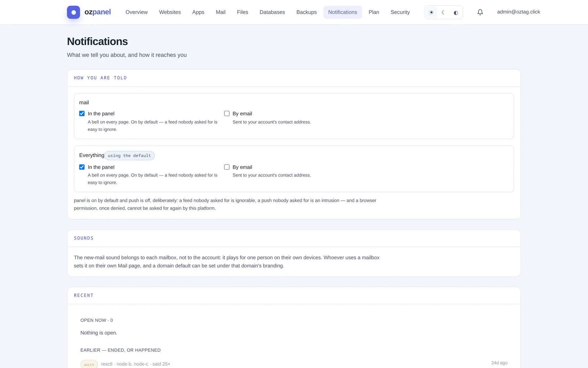Uncheck In the panel for Everything

pyautogui.click(x=82, y=167)
